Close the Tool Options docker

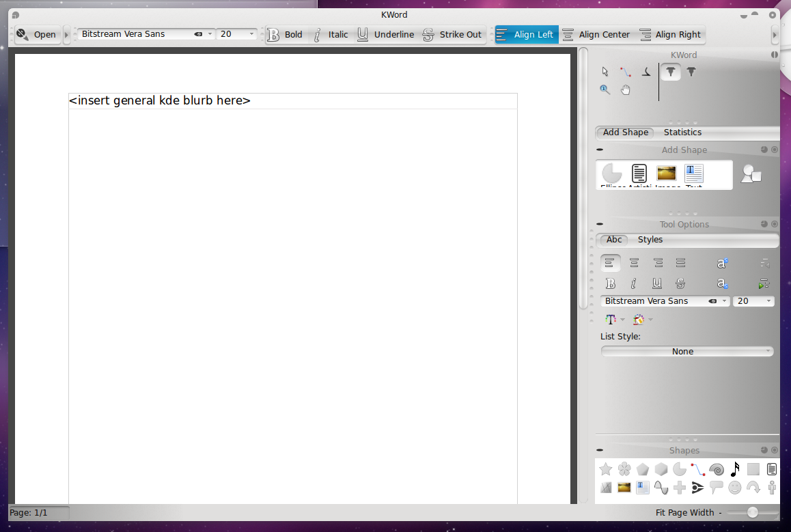775,224
